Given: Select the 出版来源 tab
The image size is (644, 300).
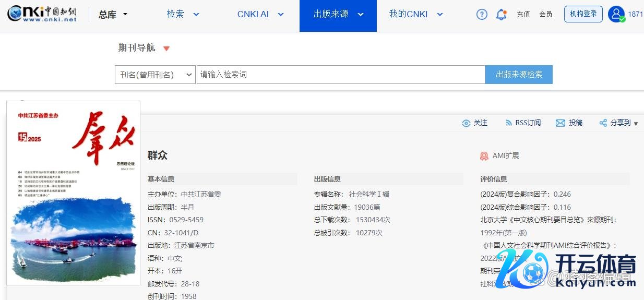Looking at the screenshot, I should [338, 14].
